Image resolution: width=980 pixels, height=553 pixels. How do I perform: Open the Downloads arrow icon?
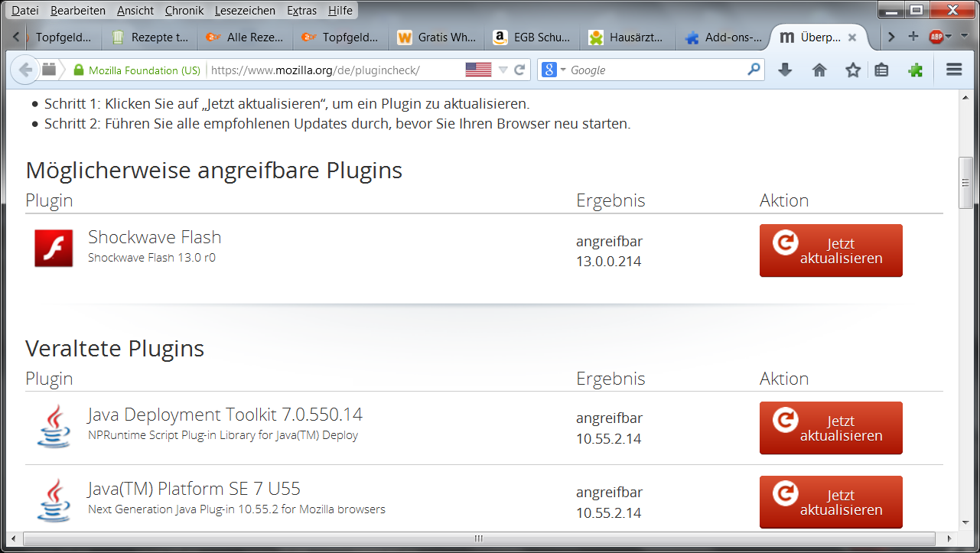[x=784, y=70]
